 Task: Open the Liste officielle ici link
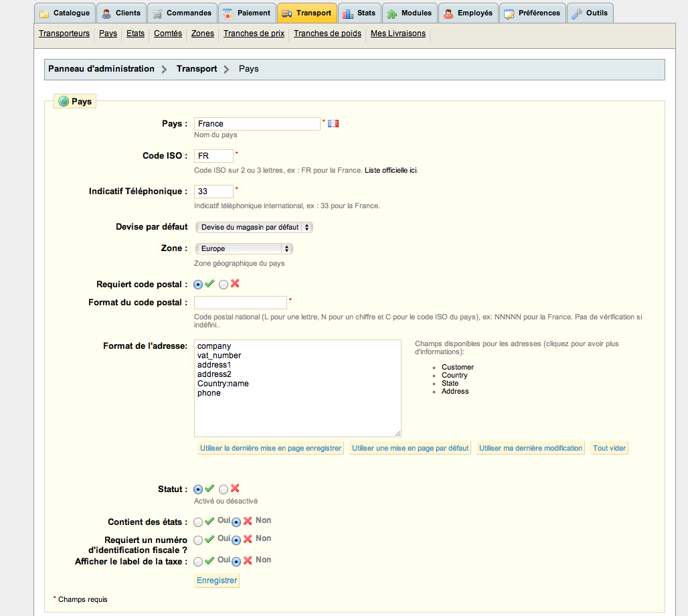pyautogui.click(x=390, y=170)
